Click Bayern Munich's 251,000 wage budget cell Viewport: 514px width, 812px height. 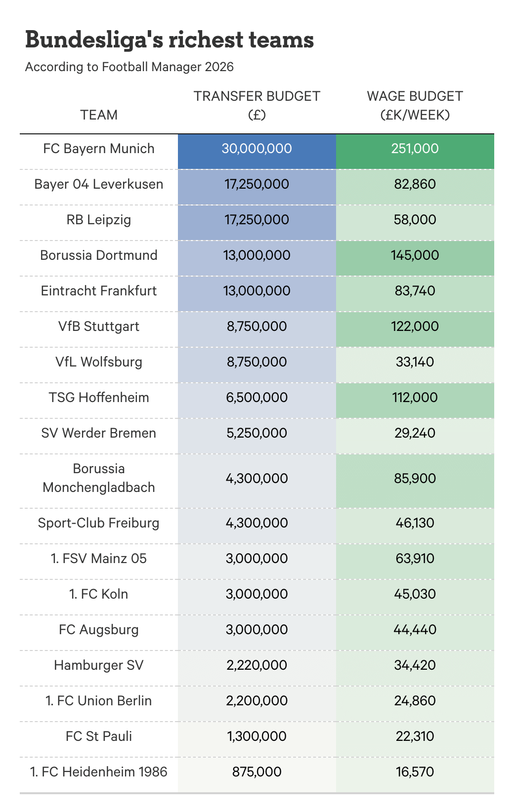click(x=415, y=149)
